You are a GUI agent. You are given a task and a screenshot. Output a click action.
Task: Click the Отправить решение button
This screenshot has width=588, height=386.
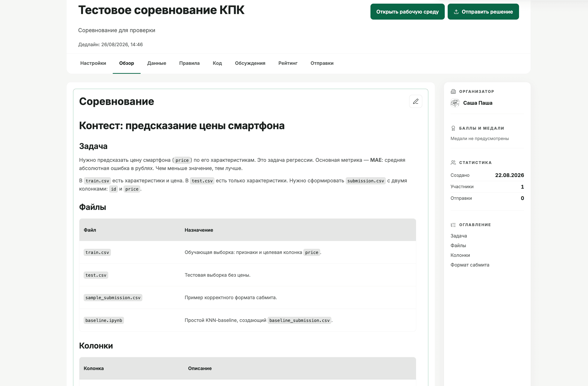(x=483, y=12)
